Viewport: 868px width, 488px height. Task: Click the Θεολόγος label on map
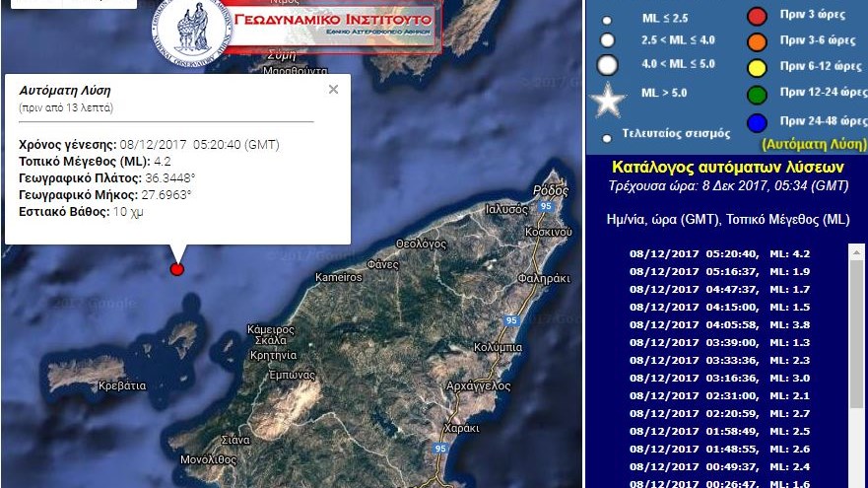click(x=421, y=244)
